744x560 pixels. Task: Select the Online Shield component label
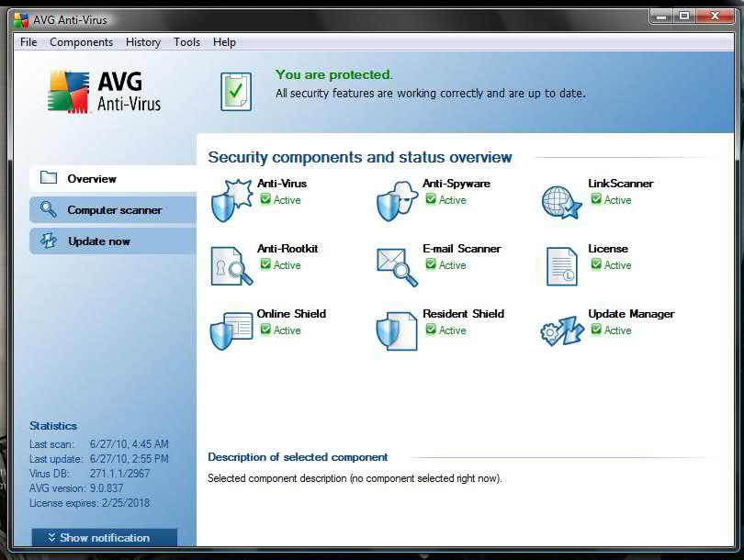pos(291,313)
